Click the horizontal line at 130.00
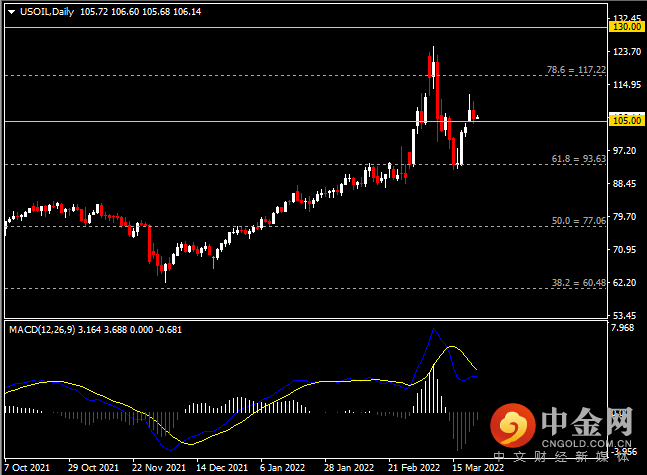This screenshot has width=647, height=475. point(306,28)
